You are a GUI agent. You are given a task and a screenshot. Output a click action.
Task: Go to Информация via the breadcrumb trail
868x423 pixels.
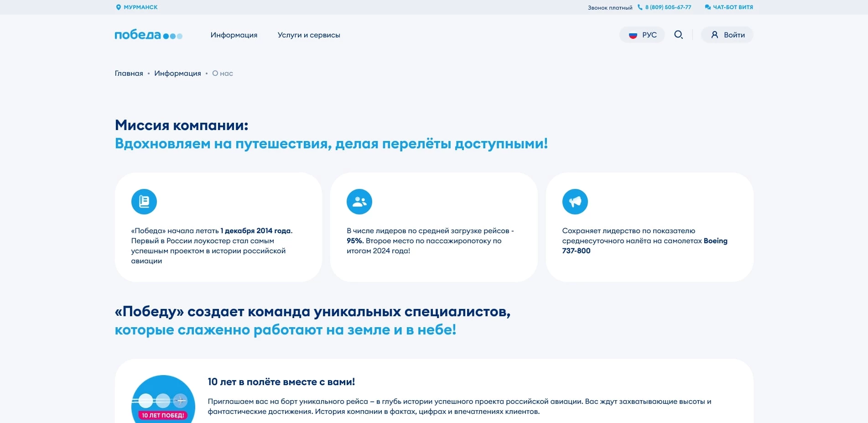tap(177, 73)
